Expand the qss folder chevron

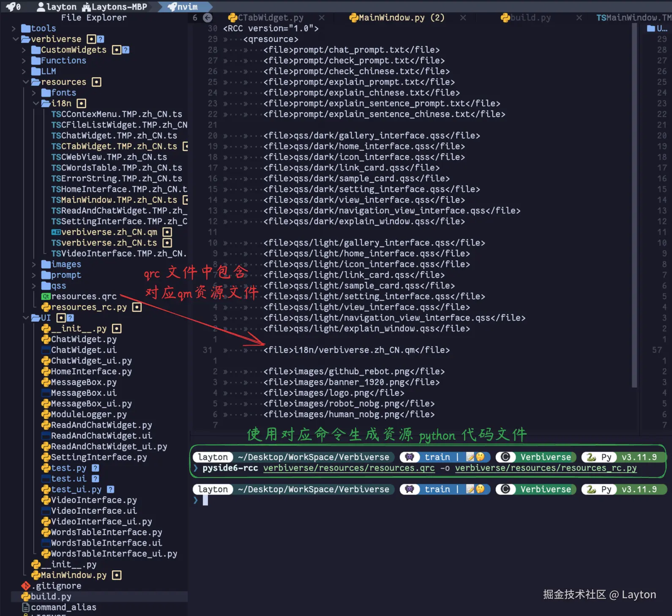tap(34, 286)
